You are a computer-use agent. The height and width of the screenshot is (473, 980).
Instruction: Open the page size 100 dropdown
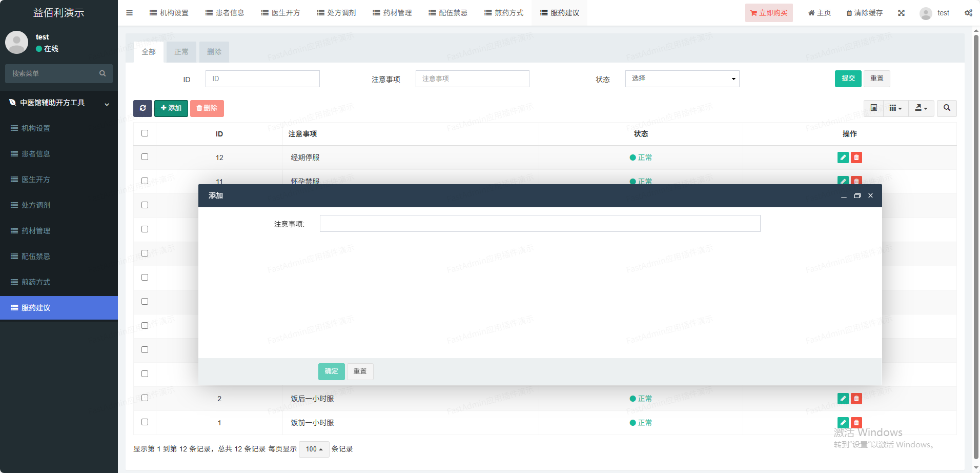314,449
